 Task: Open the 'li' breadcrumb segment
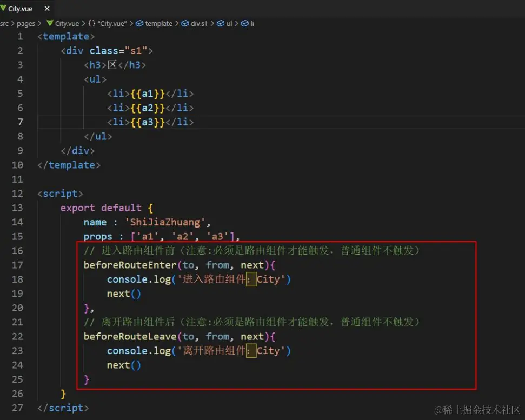pyautogui.click(x=252, y=23)
